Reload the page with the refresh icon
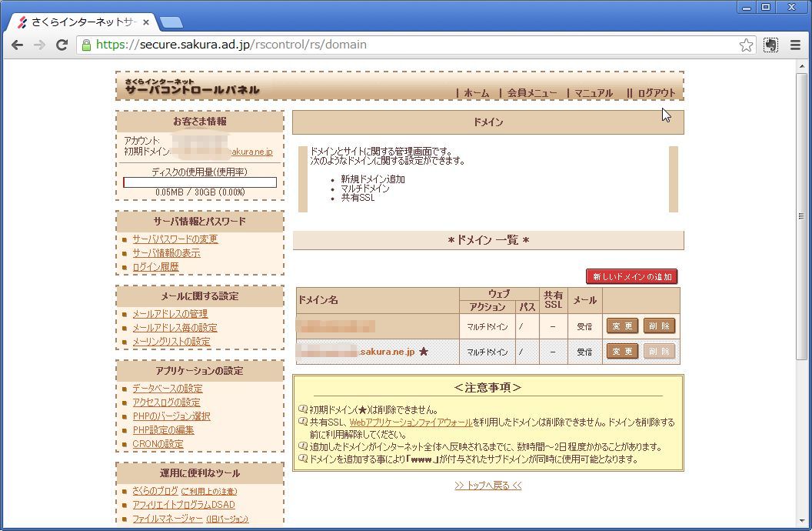Viewport: 812px width, 531px height. tap(62, 45)
